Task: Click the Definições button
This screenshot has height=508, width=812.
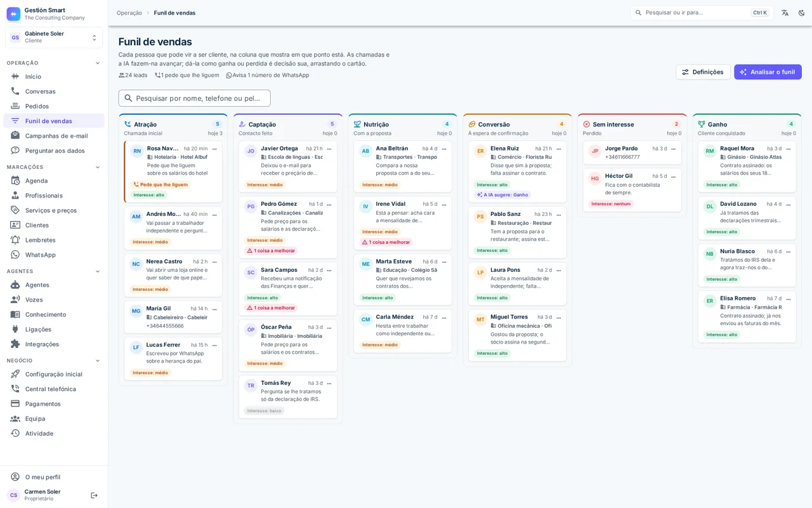Action: (x=703, y=72)
